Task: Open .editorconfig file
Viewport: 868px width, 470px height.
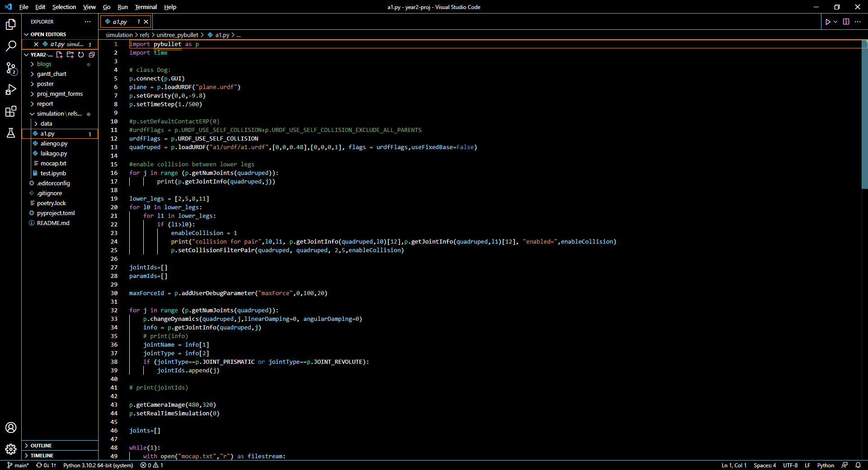Action: point(60,183)
